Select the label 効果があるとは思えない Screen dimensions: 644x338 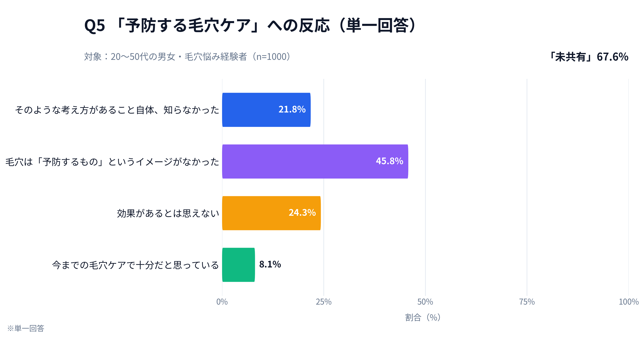click(x=168, y=213)
